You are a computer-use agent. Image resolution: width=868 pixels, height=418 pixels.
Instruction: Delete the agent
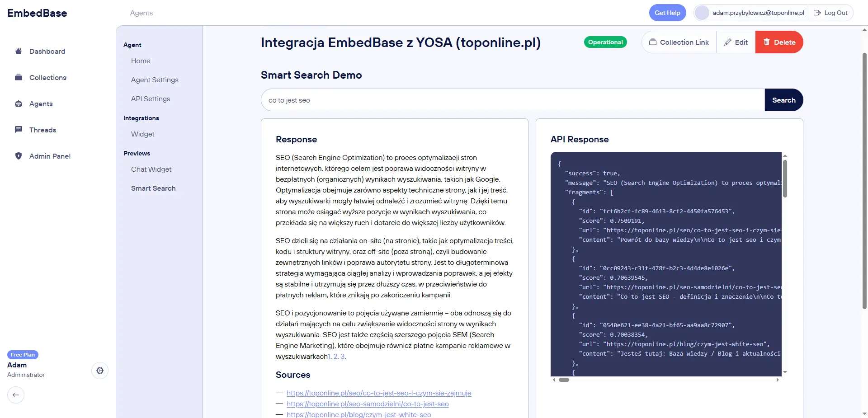tap(779, 42)
